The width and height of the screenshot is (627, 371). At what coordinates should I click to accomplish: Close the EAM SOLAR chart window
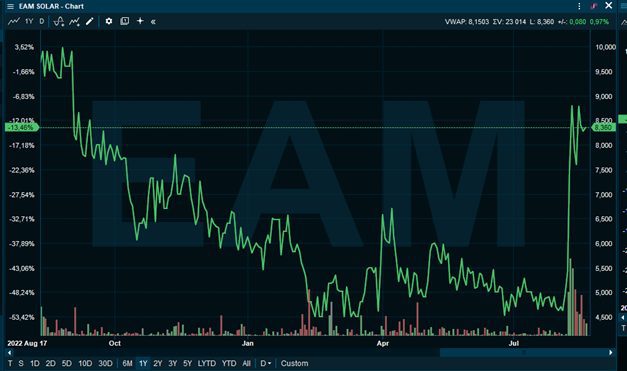point(609,6)
